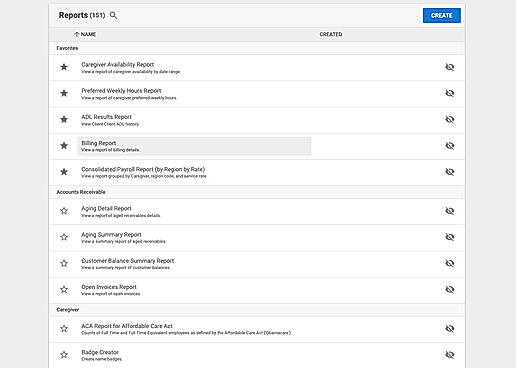The image size is (516, 368).
Task: Favorite the Aging Summary Report star
Action: 64,237
